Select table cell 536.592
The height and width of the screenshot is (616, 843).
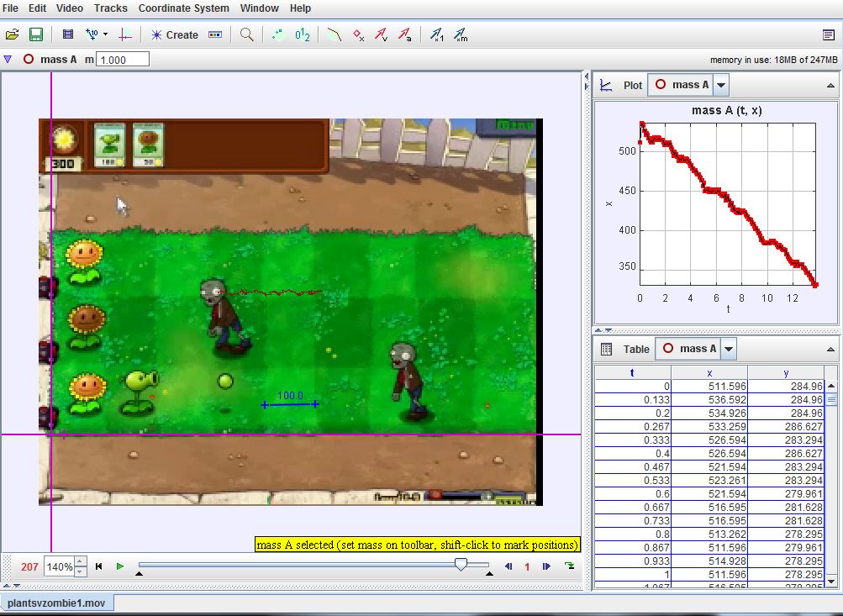click(709, 400)
